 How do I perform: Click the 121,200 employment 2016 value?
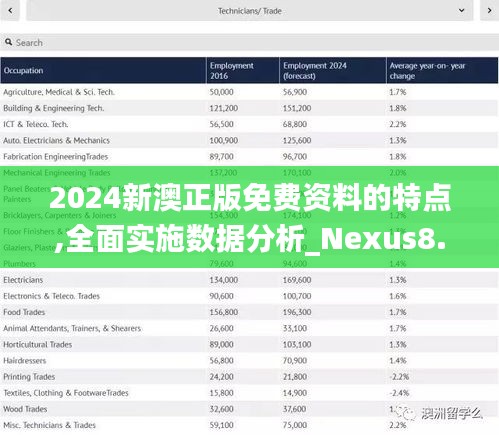pyautogui.click(x=224, y=108)
